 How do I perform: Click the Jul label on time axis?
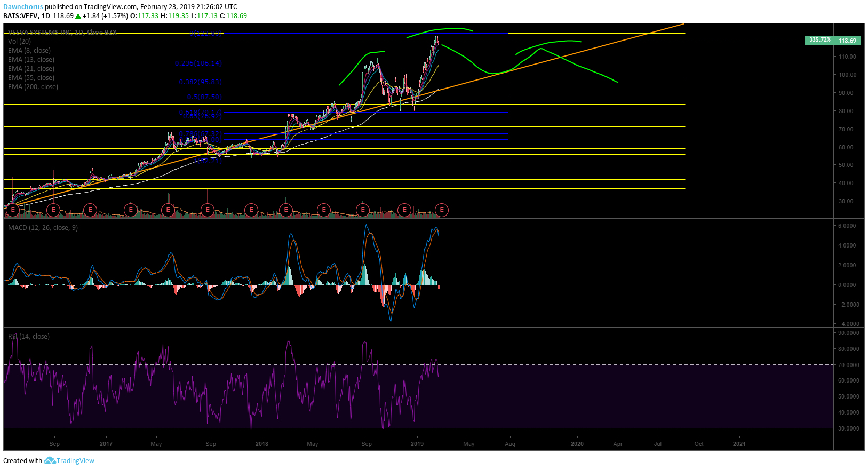[658, 444]
